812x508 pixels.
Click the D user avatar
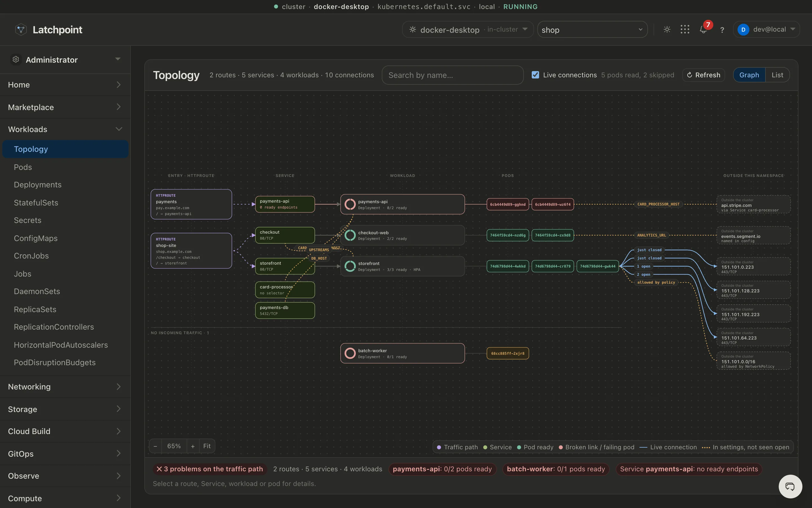[x=743, y=30]
